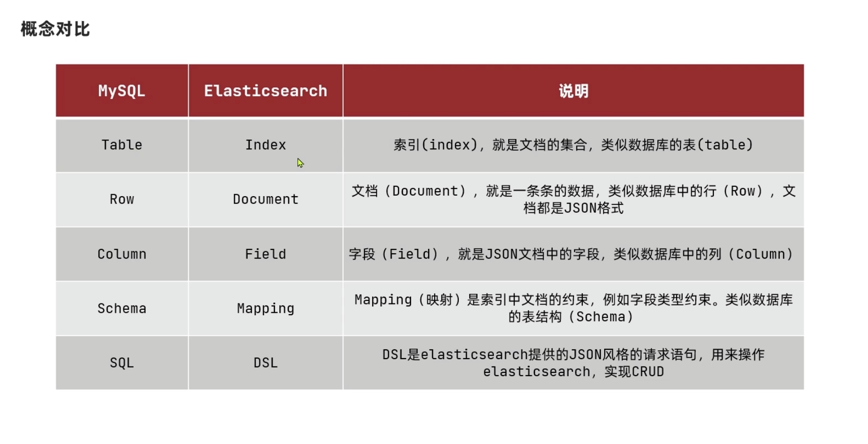Click the 说明 column header

pos(573,91)
